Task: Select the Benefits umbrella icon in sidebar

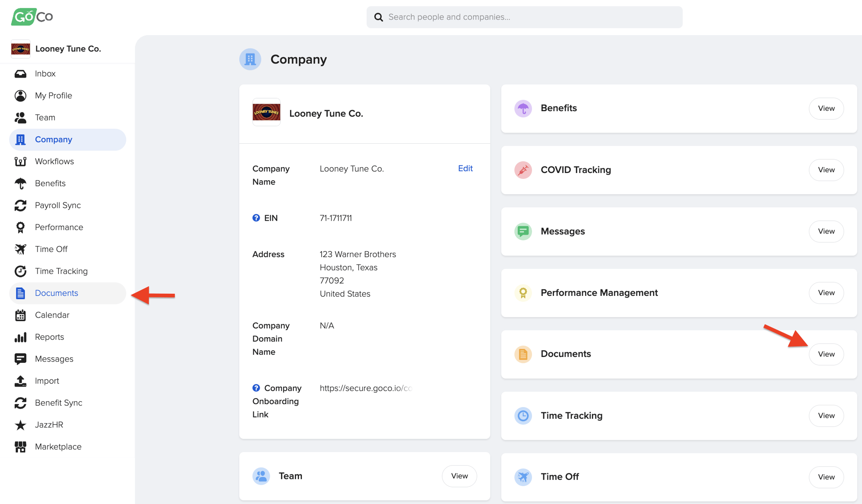Action: click(21, 183)
